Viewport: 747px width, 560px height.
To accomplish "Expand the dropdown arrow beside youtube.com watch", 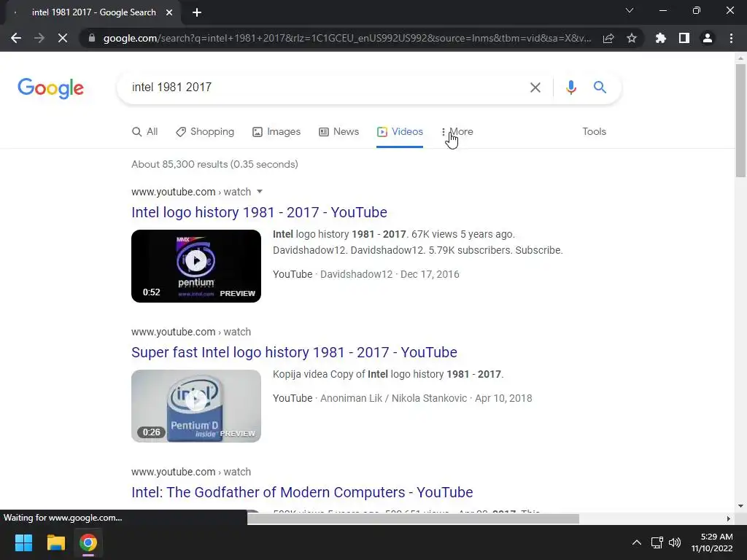I will 260,192.
